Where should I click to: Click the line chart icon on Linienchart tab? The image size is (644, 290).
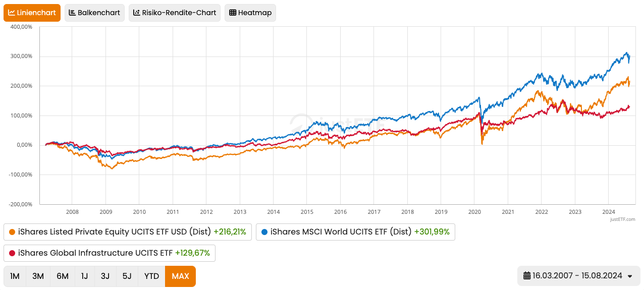[x=12, y=13]
